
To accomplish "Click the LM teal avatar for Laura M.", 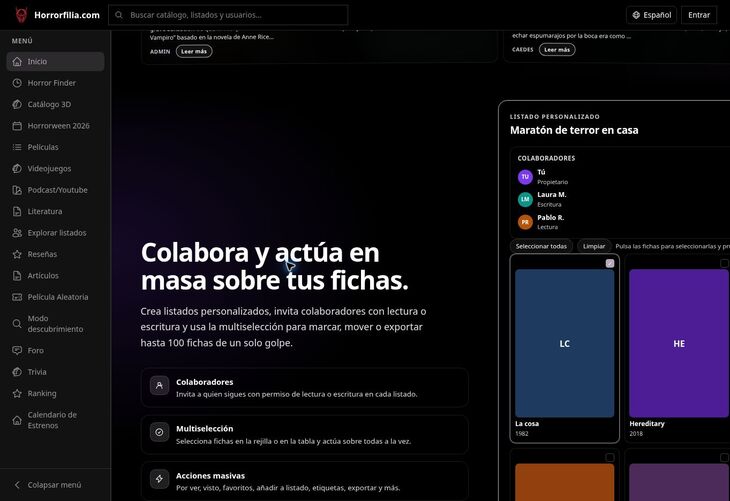I will pos(525,199).
